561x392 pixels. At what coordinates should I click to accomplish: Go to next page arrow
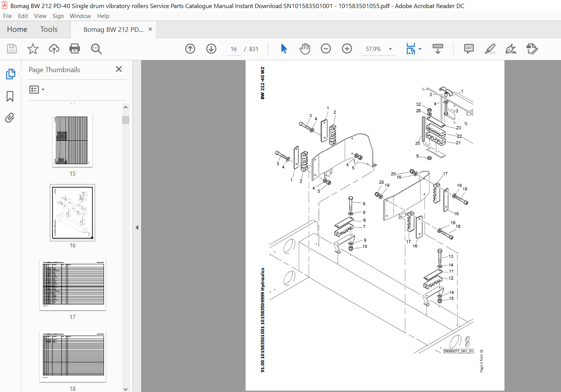click(x=211, y=49)
